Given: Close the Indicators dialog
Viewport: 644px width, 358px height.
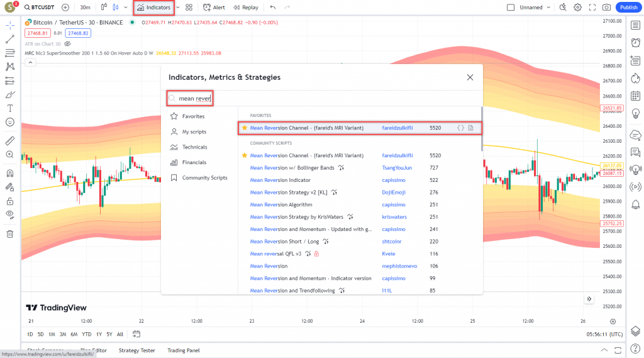Looking at the screenshot, I should (x=470, y=77).
